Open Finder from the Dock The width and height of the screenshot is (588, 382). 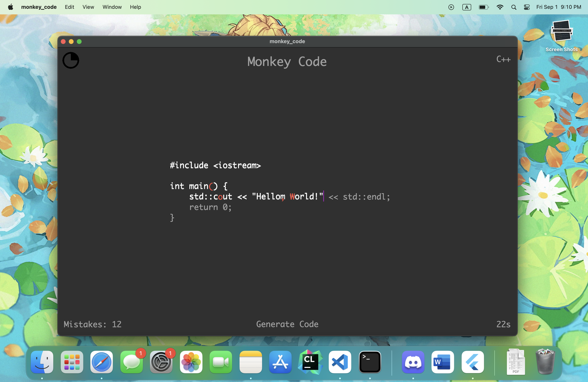(42, 362)
